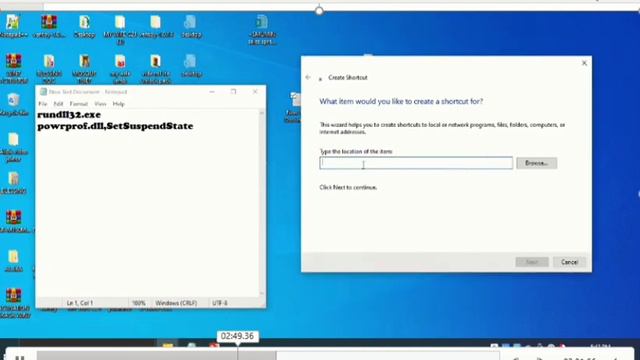Click the circular slider handle at top
Image resolution: width=640 pixels, height=360 pixels.
point(319,11)
